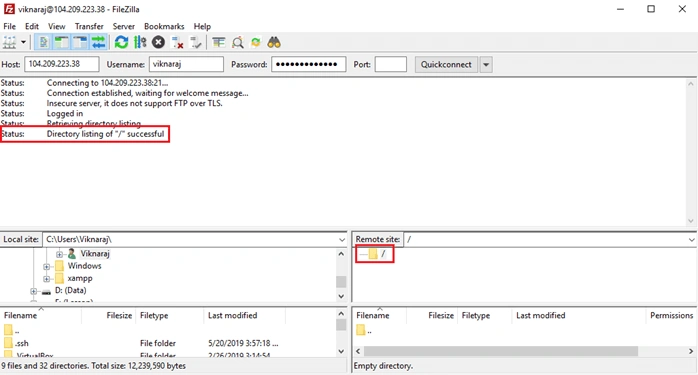Open Site Manager dropdown arrow

(x=23, y=43)
